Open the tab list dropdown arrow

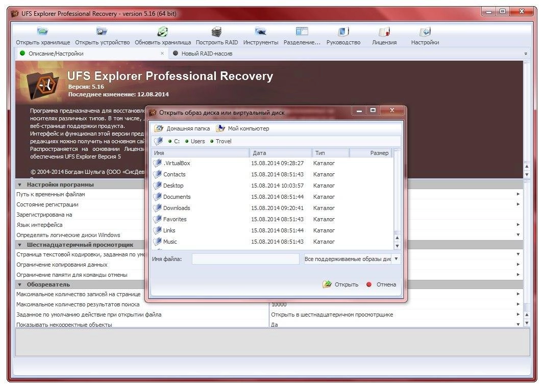pos(526,54)
